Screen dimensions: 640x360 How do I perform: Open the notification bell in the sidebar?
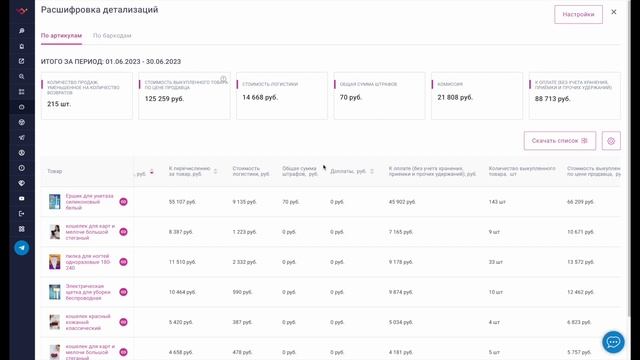coord(22,46)
